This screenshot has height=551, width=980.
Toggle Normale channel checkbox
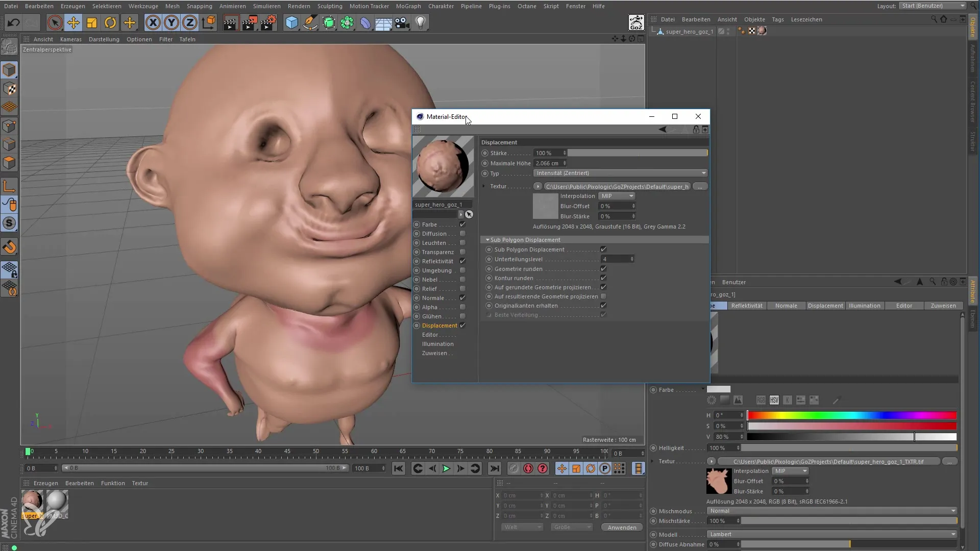coord(462,298)
